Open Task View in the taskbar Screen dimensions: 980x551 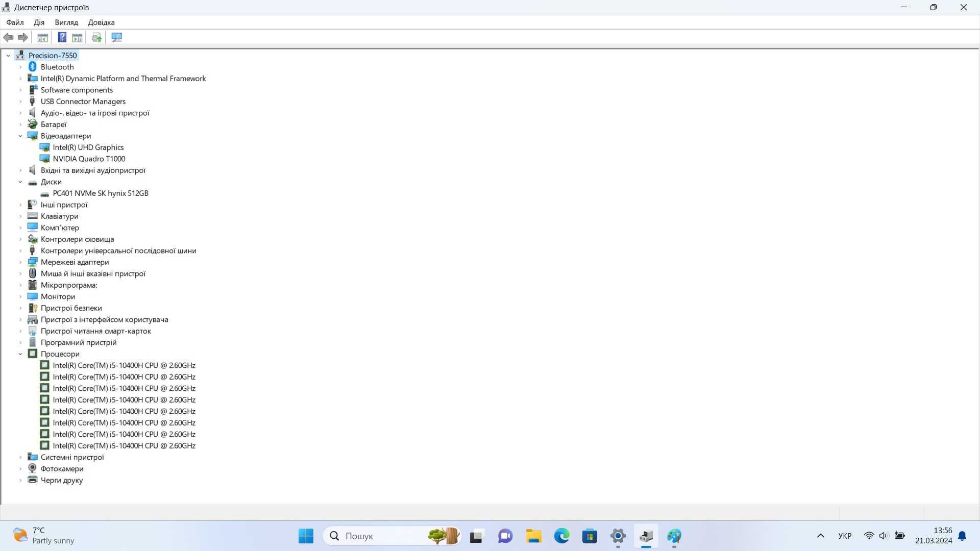(476, 536)
